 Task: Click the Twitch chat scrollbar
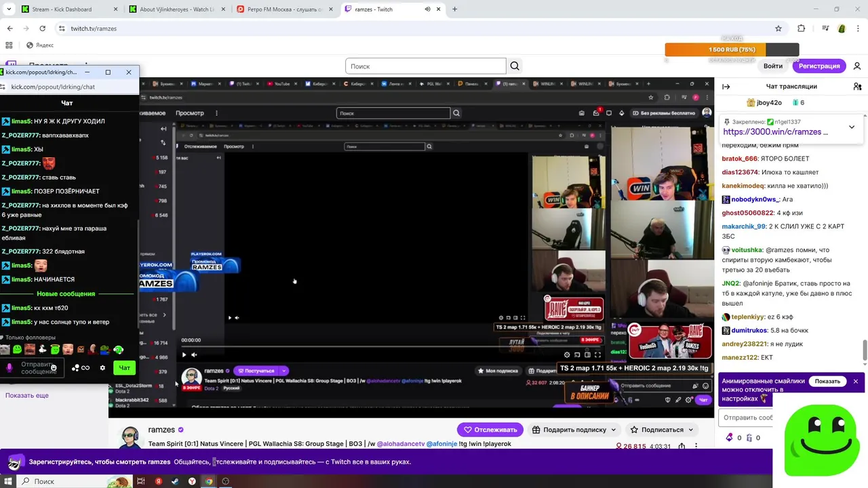click(x=865, y=350)
